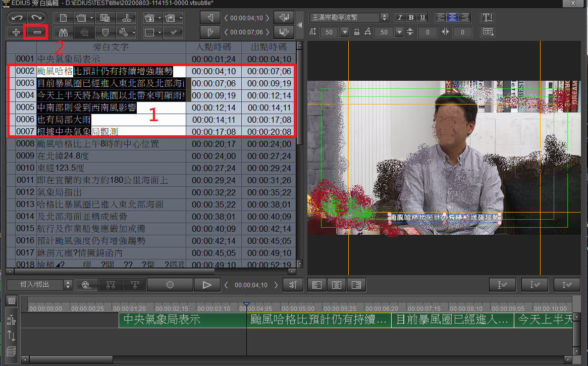The width and height of the screenshot is (588, 366).
Task: Select the 目前暴風圈已經進入 clip in timeline
Action: click(x=453, y=320)
